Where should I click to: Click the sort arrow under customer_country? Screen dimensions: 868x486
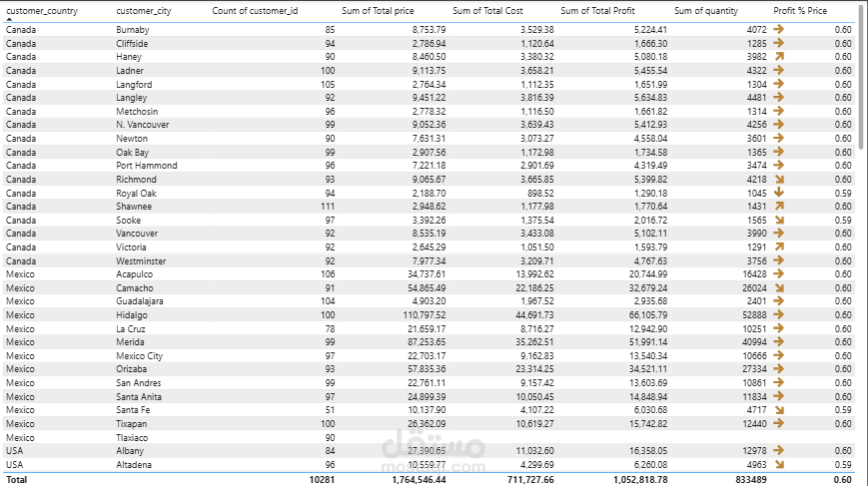click(9, 20)
